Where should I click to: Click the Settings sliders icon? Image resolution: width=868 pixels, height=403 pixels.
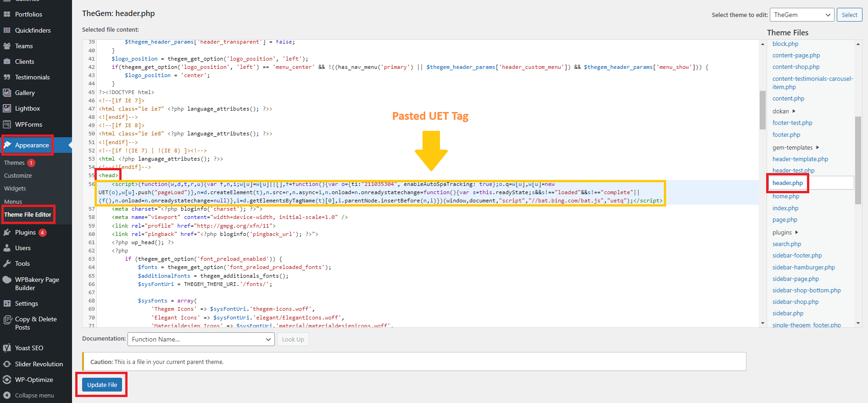coord(7,303)
